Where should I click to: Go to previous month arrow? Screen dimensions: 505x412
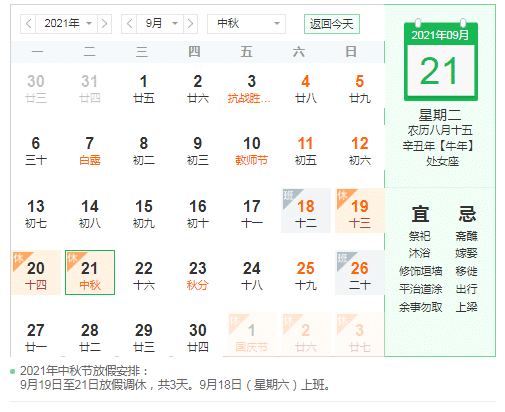129,24
